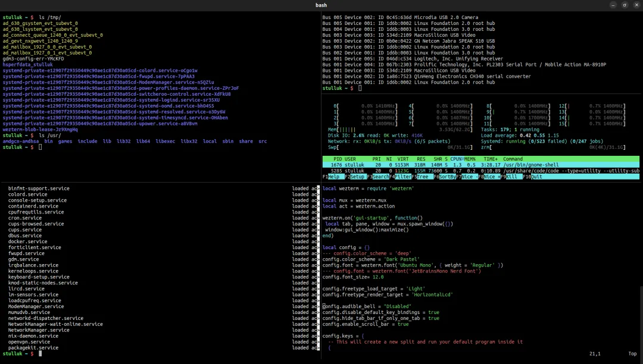Image resolution: width=643 pixels, height=364 pixels.
Task: Select the /usr/share/code/code process row
Action: tap(480, 171)
